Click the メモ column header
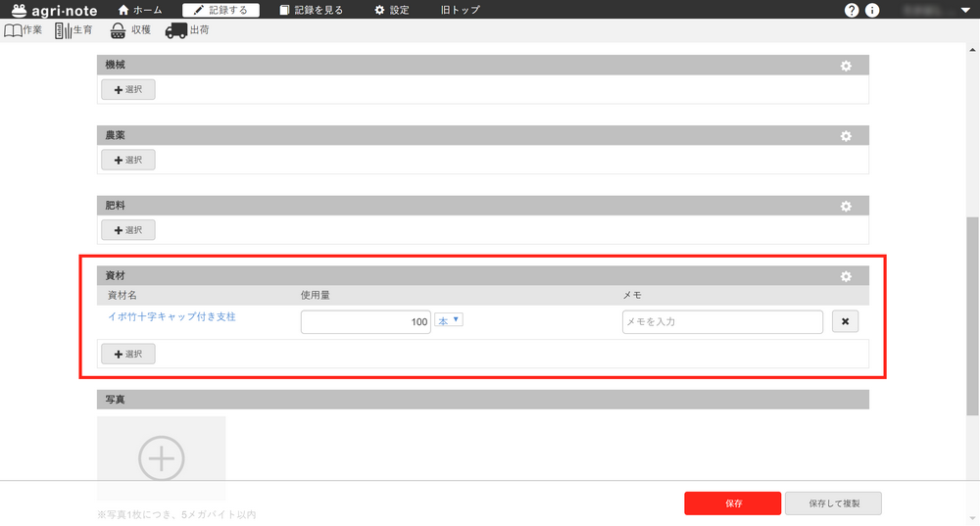The width and height of the screenshot is (980, 526). pyautogui.click(x=632, y=295)
